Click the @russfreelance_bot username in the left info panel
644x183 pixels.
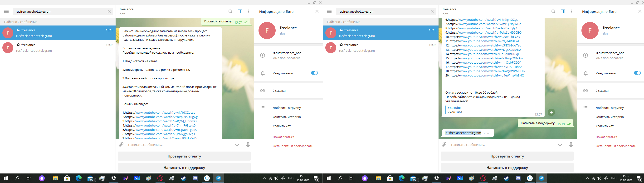point(287,53)
